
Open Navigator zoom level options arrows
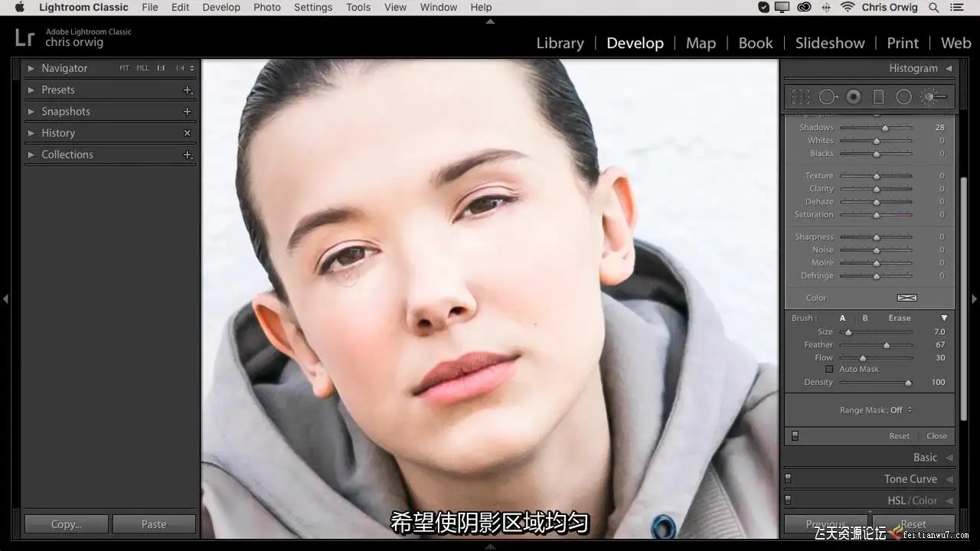pos(192,68)
